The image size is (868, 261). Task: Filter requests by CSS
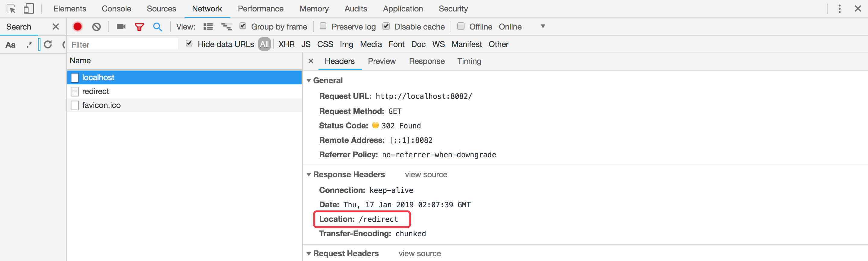click(325, 44)
